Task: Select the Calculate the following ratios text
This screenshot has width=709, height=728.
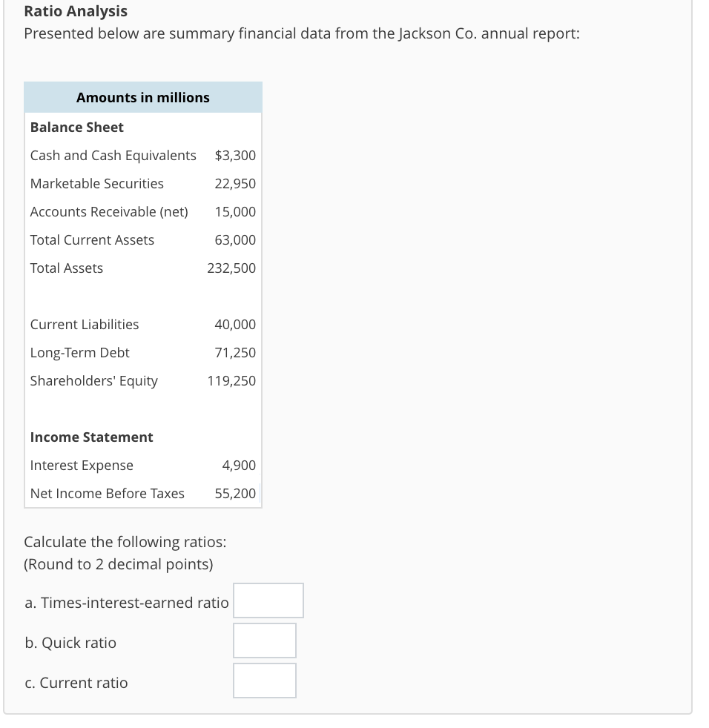Action: tap(125, 542)
